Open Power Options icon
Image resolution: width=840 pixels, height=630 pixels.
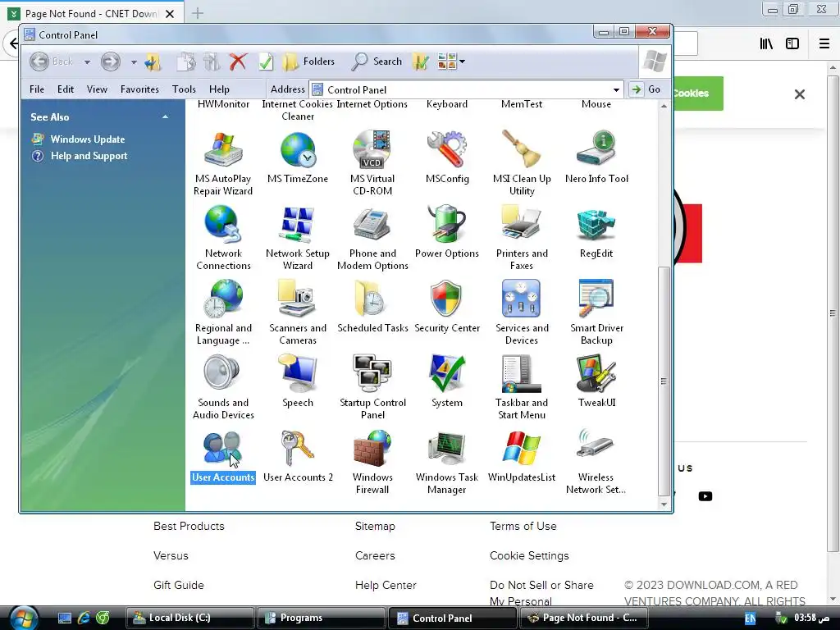pyautogui.click(x=447, y=224)
